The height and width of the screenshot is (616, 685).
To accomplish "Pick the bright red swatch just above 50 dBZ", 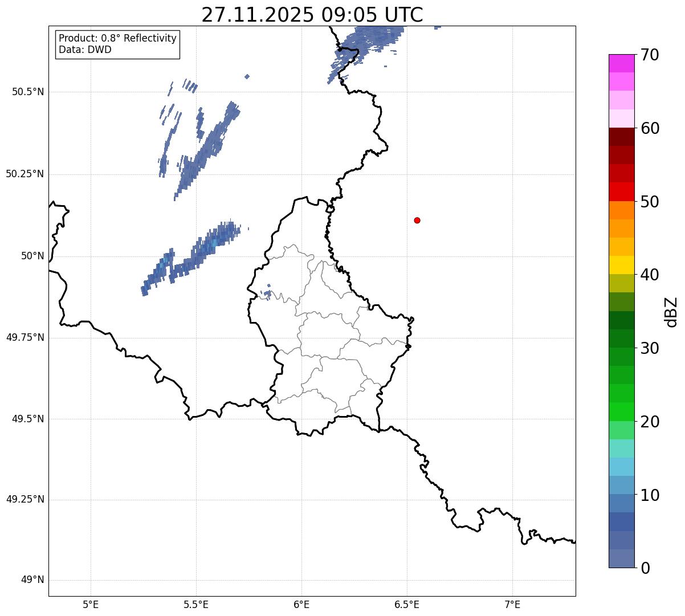I will 621,192.
